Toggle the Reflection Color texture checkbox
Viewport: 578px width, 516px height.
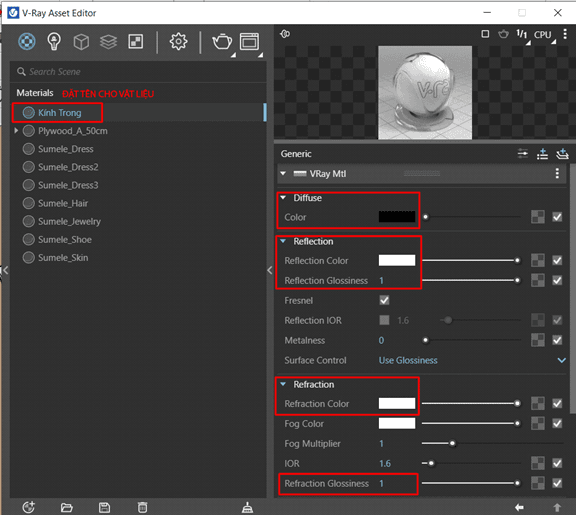557,261
